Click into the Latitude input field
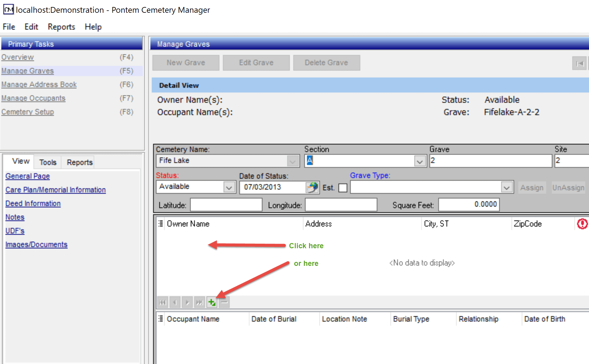The height and width of the screenshot is (364, 589). [226, 205]
